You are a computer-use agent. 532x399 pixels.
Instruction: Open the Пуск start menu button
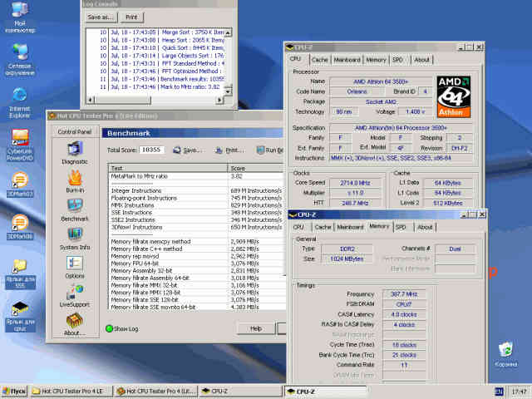15,391
